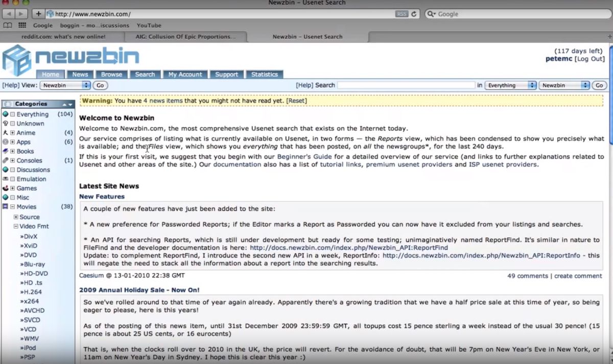The height and width of the screenshot is (364, 613).
Task: Open the Browse navigation tab
Action: click(x=111, y=74)
